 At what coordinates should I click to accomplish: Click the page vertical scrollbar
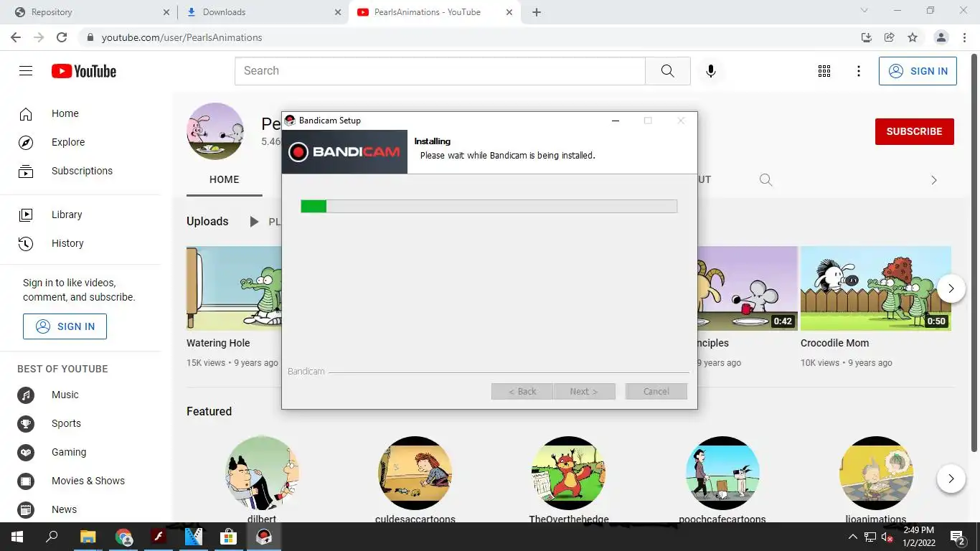(974, 251)
